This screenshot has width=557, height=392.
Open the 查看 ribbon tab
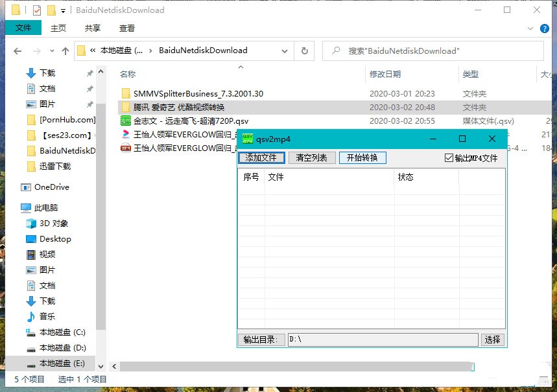(x=127, y=28)
